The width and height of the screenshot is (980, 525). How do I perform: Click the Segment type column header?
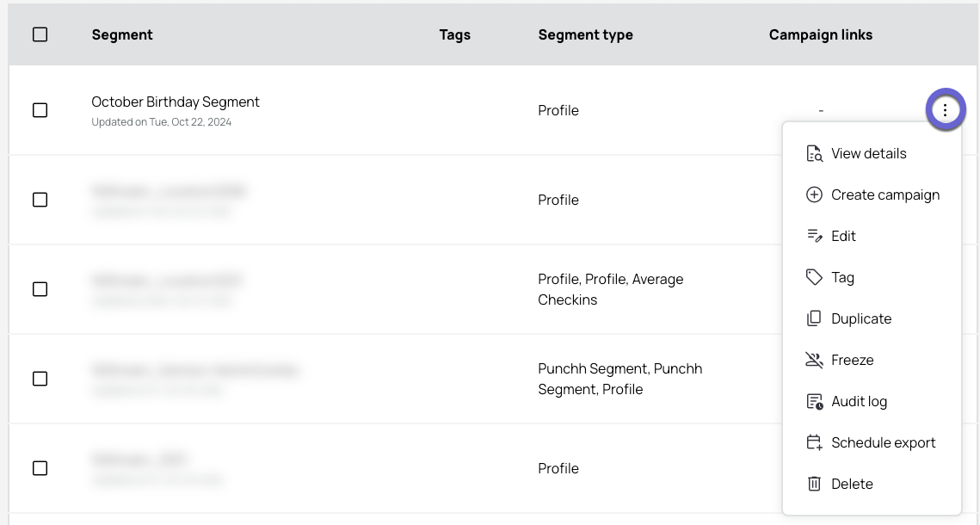586,34
